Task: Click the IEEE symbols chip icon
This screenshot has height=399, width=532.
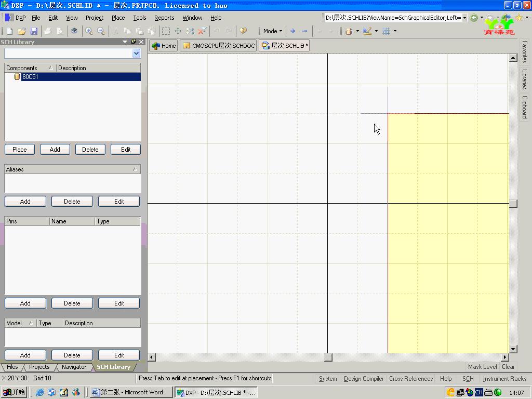Action: pos(349,31)
